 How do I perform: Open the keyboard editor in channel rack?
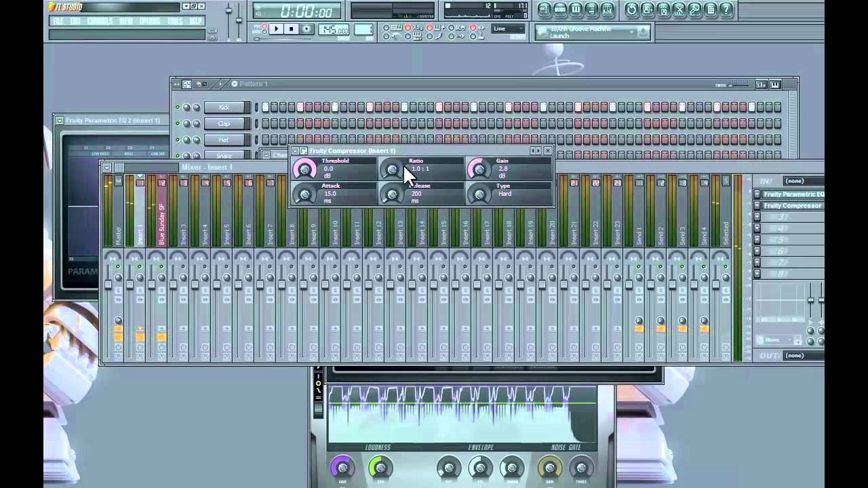[775, 85]
